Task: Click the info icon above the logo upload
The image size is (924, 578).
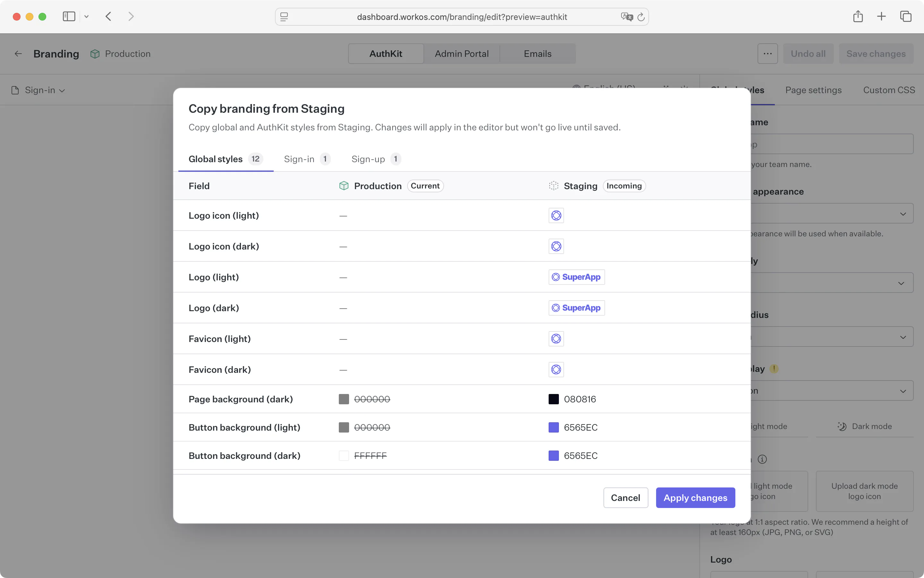Action: [762, 459]
